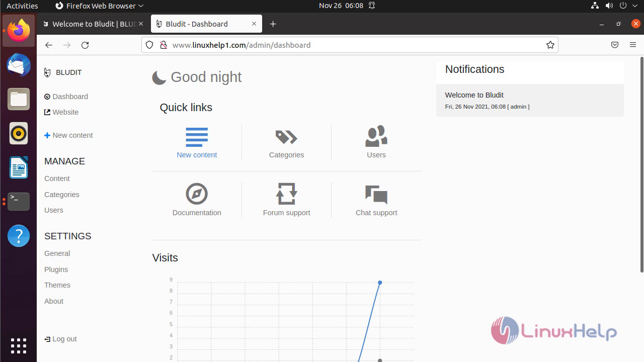Open Categories under Manage
Viewport: 644px width, 362px height.
click(62, 195)
